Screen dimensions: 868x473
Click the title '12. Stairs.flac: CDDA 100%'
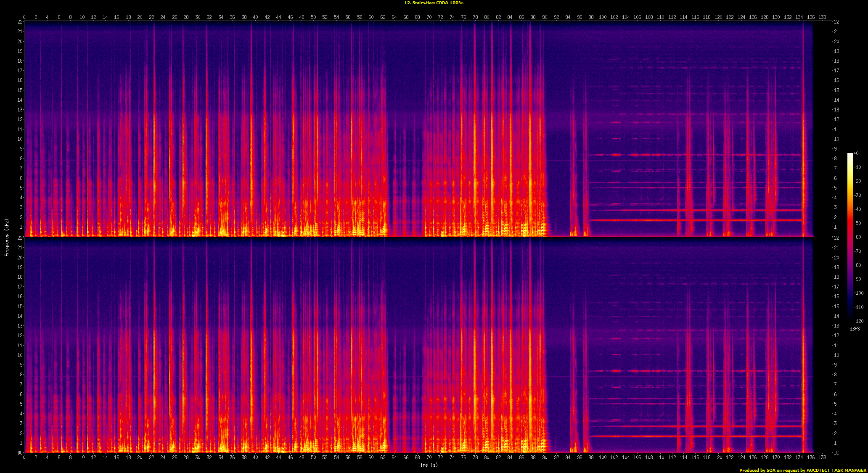(434, 3)
